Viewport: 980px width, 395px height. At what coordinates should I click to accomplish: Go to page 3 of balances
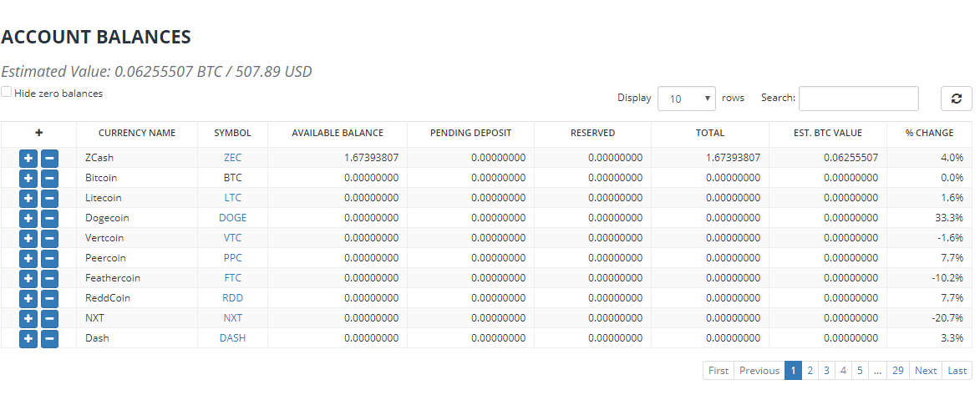[x=826, y=371]
